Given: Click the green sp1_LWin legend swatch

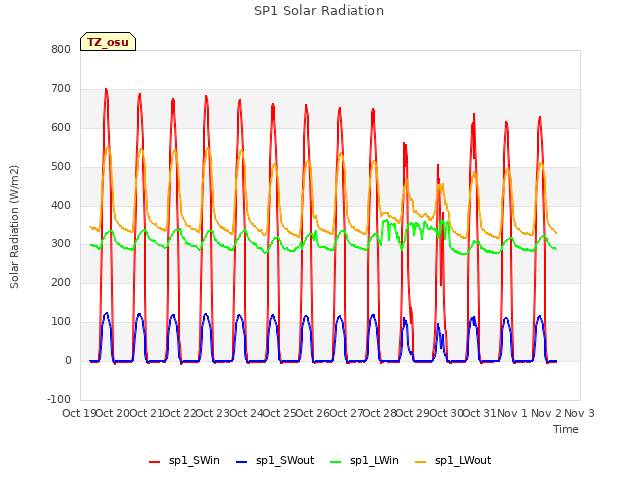Looking at the screenshot, I should coord(336,462).
